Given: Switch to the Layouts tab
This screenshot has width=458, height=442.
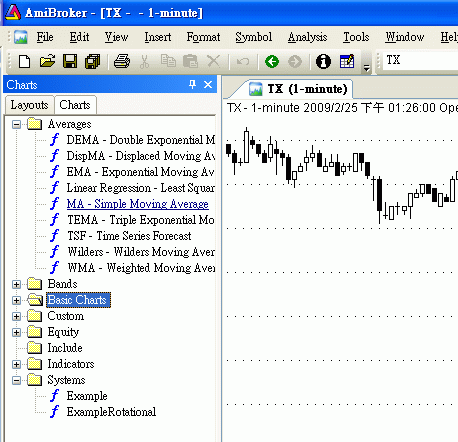Looking at the screenshot, I should point(29,105).
